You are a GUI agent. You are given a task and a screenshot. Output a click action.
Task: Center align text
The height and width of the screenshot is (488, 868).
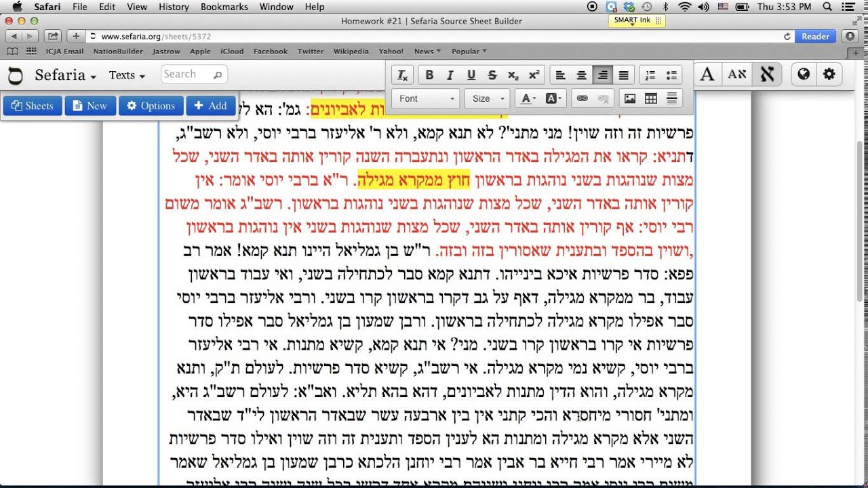click(x=581, y=75)
